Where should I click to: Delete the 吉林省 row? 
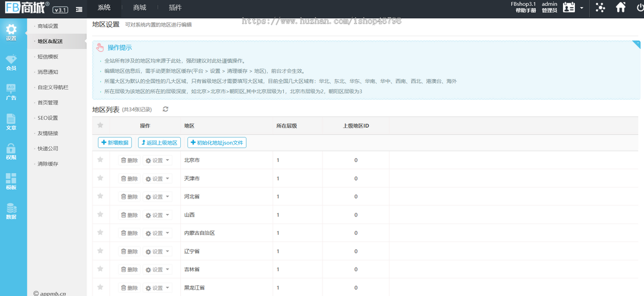tap(129, 270)
